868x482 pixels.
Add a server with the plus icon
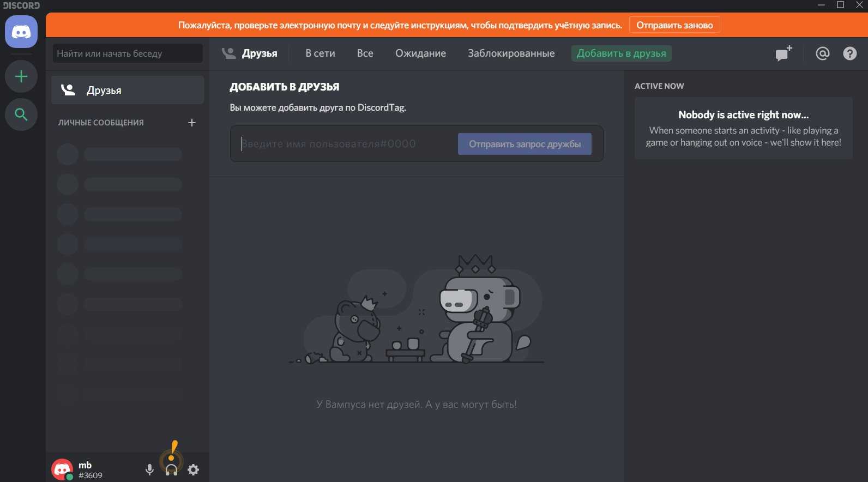tap(21, 76)
